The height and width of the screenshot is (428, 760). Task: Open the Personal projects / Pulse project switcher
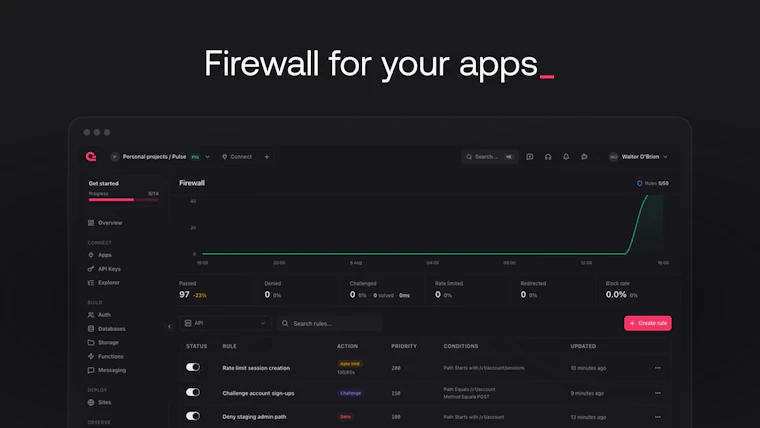pos(160,157)
